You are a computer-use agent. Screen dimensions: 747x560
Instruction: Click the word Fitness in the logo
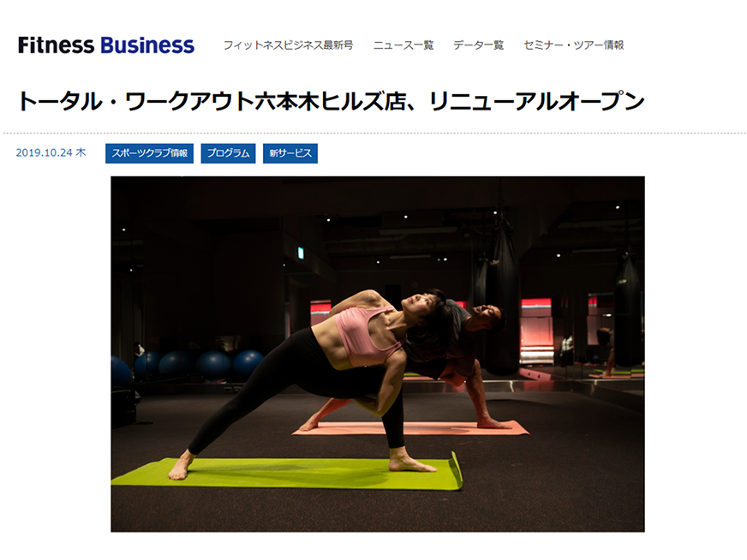[57, 45]
